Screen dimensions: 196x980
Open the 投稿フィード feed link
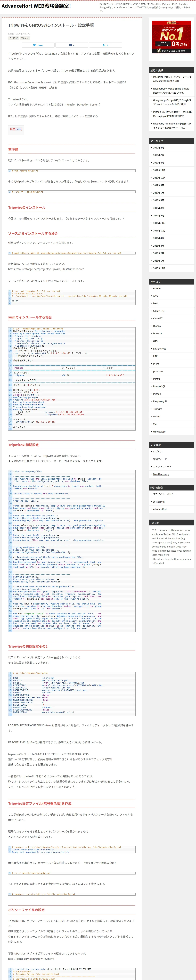[x=160, y=459]
